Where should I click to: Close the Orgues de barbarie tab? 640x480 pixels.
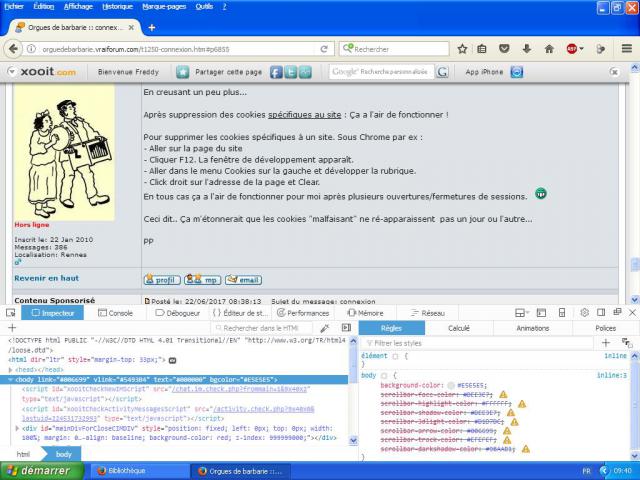(x=131, y=28)
